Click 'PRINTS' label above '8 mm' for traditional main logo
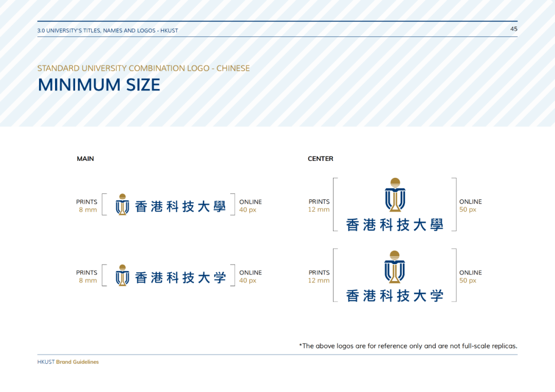The width and height of the screenshot is (555, 392). coord(87,202)
